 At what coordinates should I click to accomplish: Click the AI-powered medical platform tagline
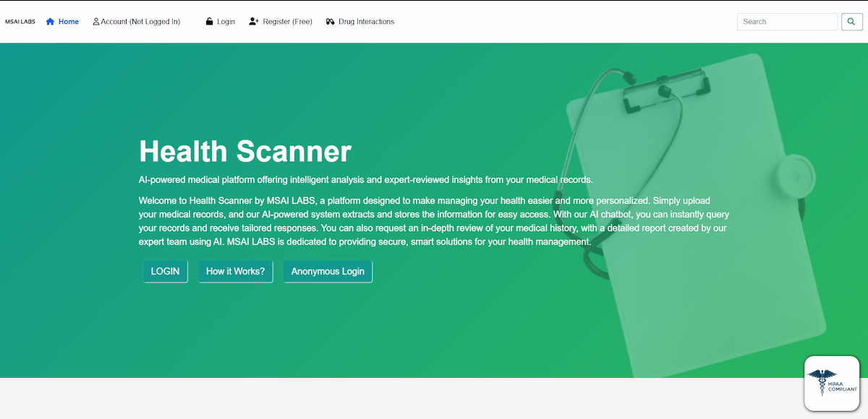(x=365, y=179)
